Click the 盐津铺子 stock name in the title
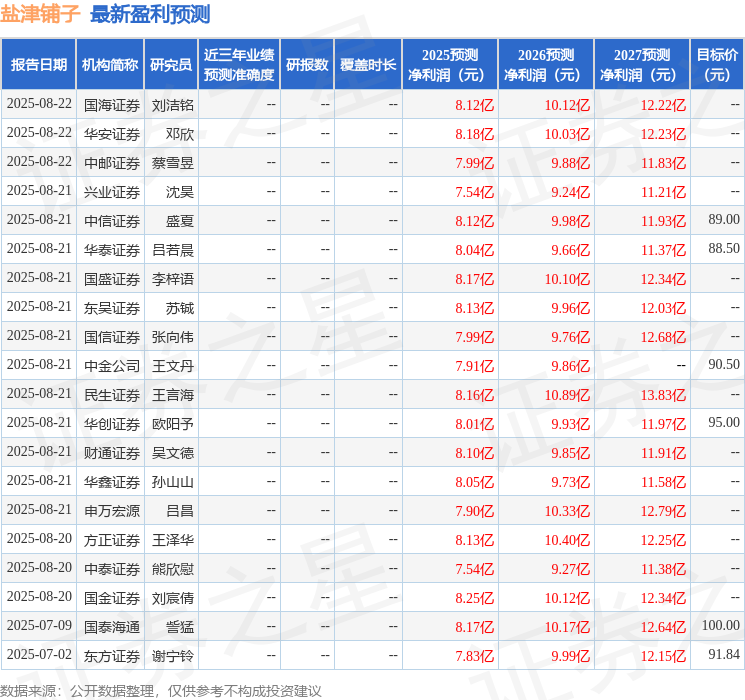The image size is (745, 700). click(40, 14)
